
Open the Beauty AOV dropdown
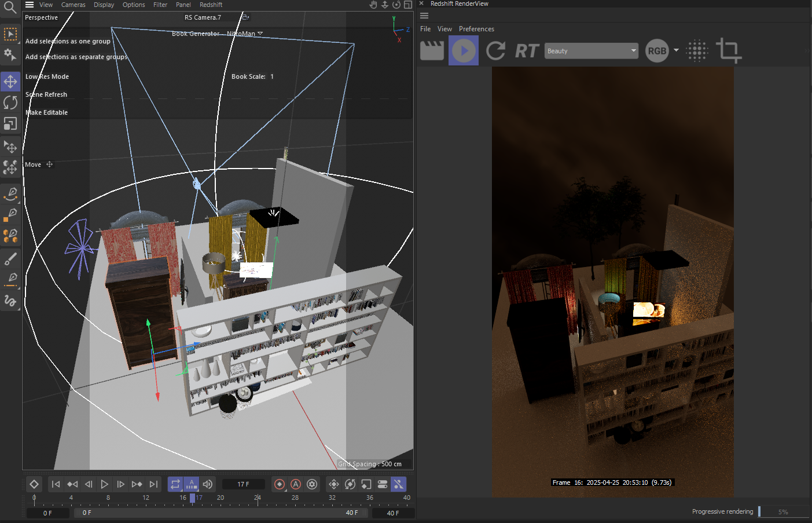591,51
